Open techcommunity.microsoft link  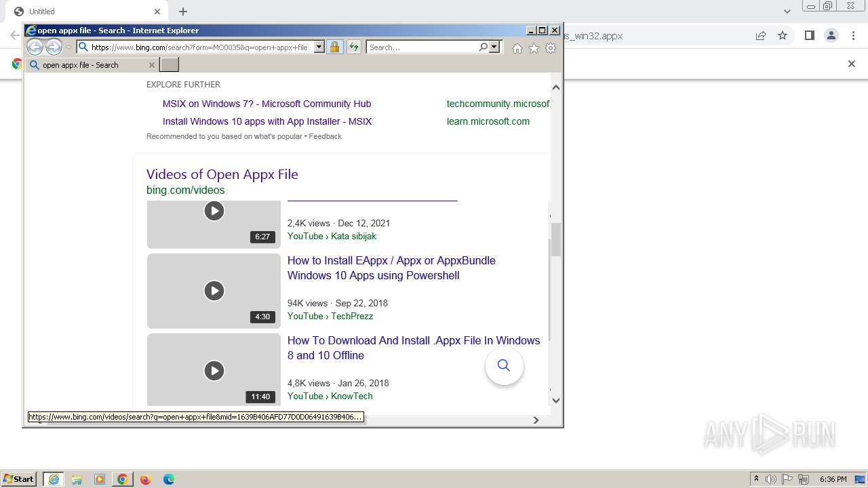pos(498,104)
